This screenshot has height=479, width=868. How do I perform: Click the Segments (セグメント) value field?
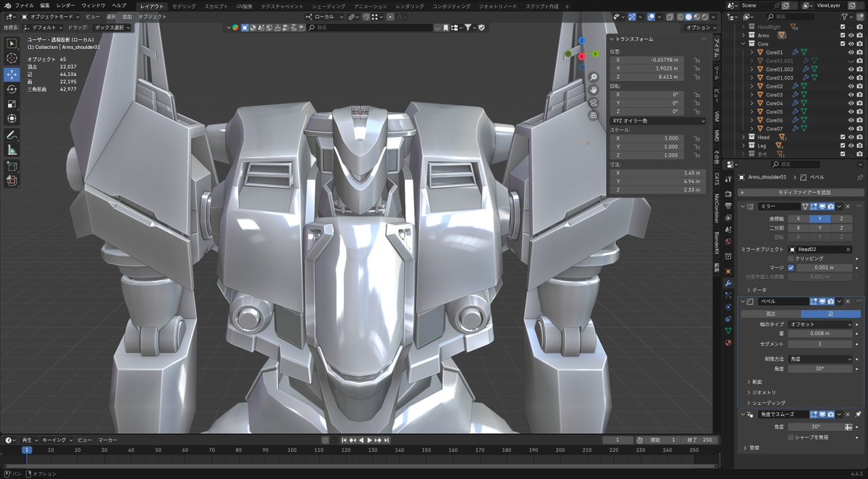820,344
